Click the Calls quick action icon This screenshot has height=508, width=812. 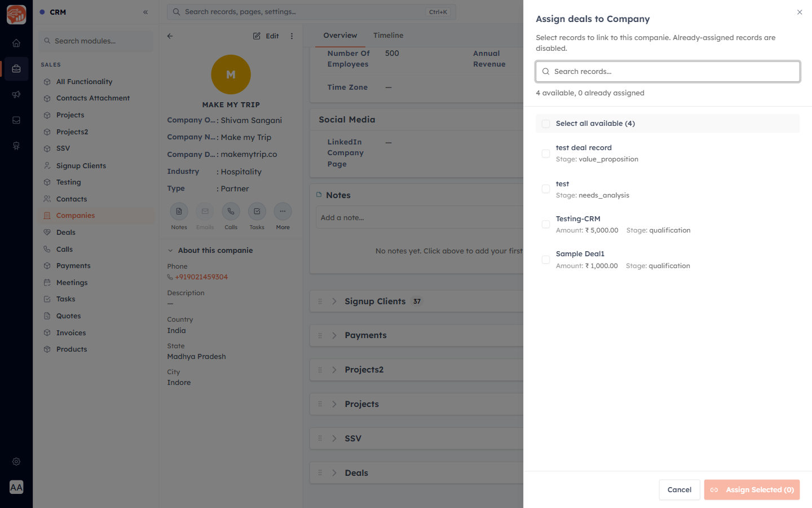click(x=231, y=211)
